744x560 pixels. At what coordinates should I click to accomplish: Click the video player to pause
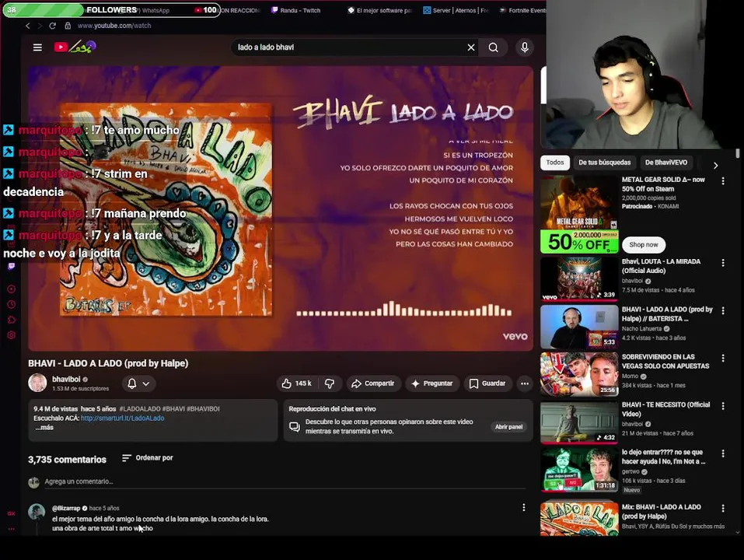[x=281, y=208]
